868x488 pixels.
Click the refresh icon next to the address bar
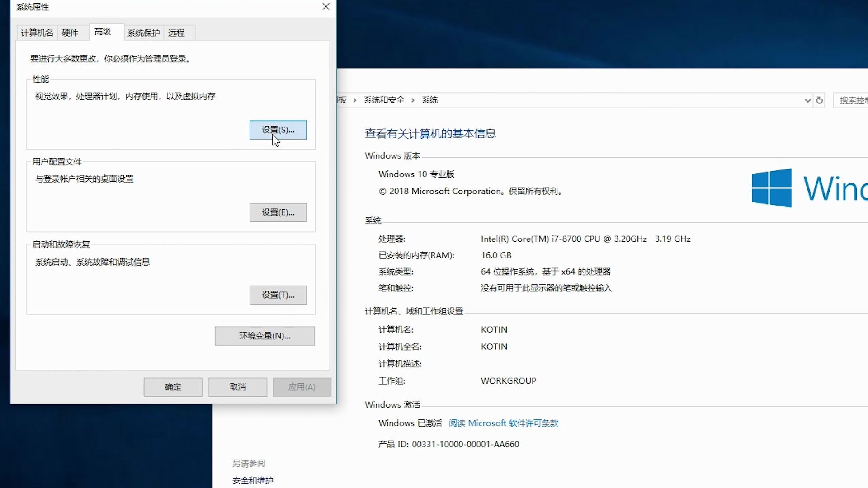coord(819,100)
